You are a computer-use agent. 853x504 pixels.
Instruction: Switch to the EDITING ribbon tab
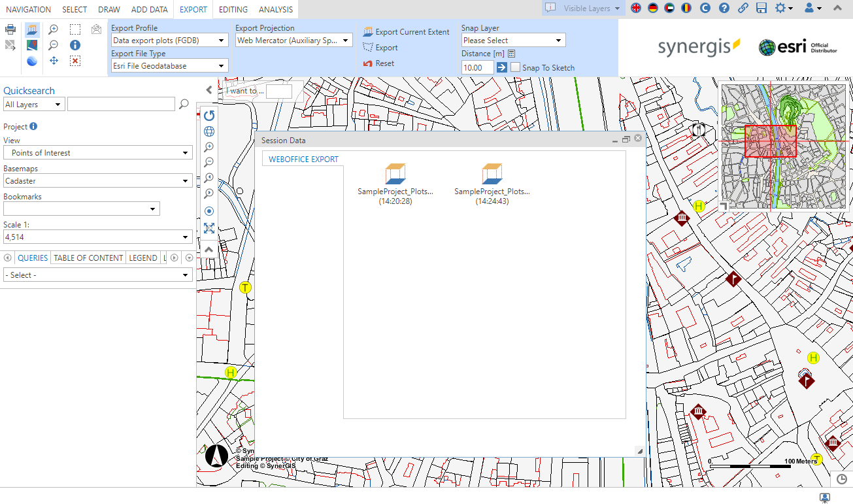coord(234,9)
